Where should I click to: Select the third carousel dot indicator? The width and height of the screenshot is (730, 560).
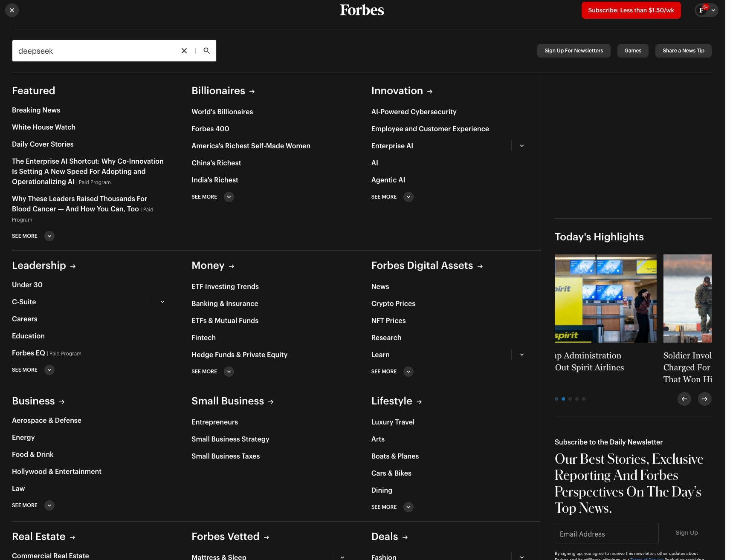(x=570, y=399)
